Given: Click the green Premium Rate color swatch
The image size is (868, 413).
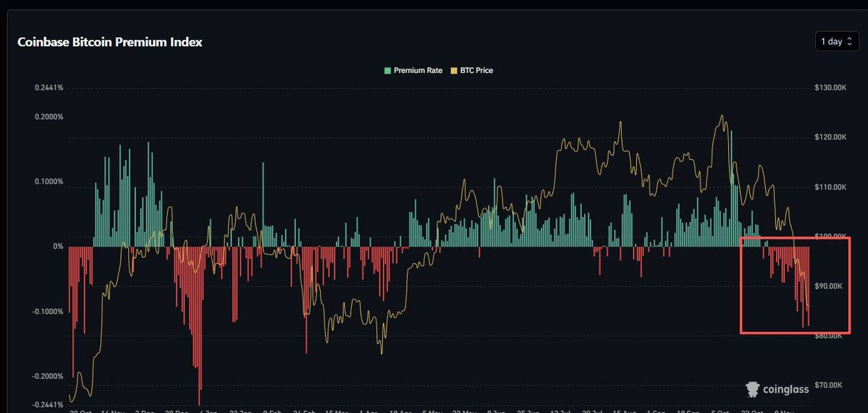Looking at the screenshot, I should [x=388, y=71].
